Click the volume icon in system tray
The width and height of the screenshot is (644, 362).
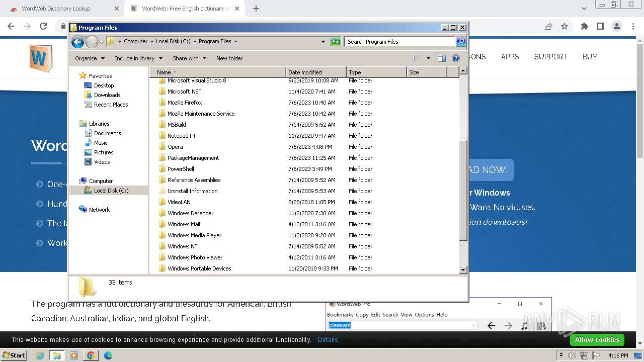(x=572, y=355)
